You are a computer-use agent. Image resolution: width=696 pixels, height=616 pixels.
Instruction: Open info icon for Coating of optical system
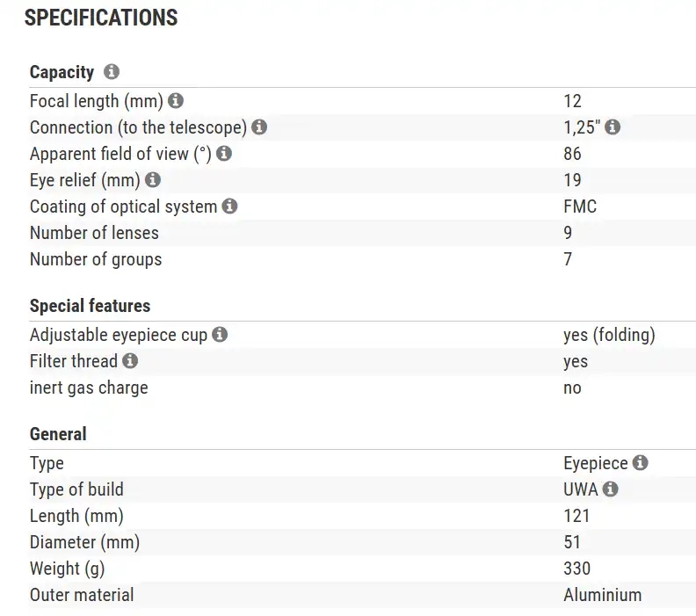[229, 207]
